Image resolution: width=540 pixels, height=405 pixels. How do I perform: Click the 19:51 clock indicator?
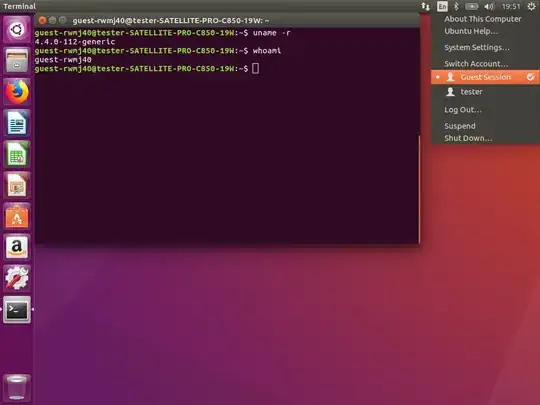[511, 6]
